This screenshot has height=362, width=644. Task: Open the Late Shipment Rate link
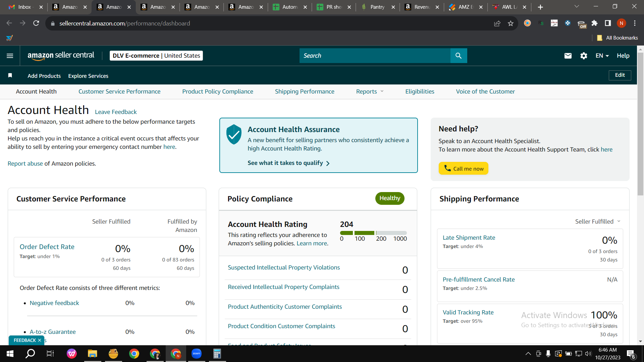click(469, 238)
